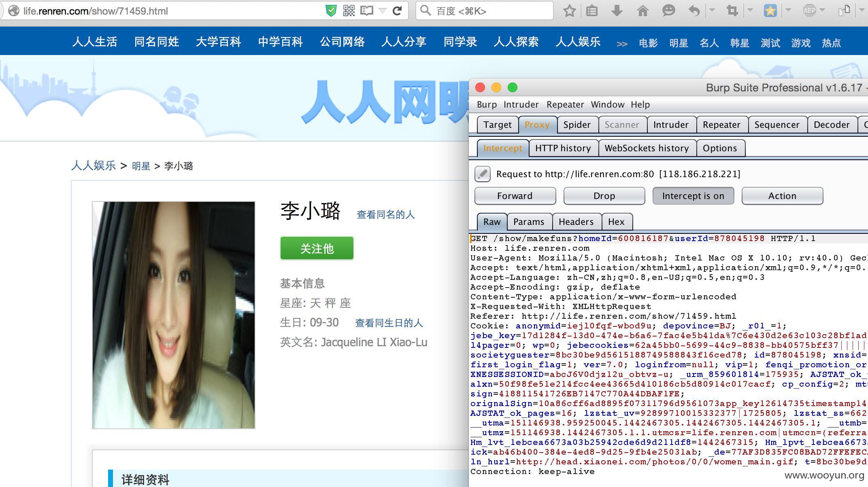Open 人人生活 navigation link
Screen dimensions: 868x487
(95, 42)
